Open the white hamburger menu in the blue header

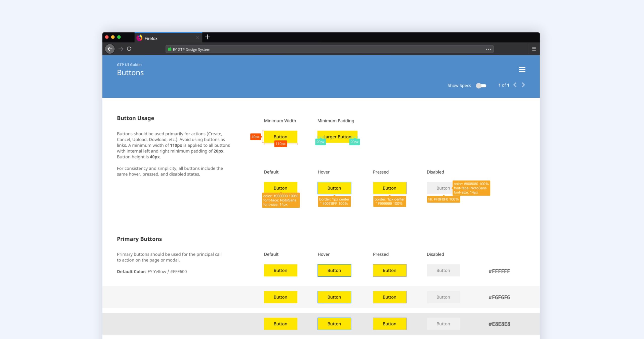click(522, 69)
